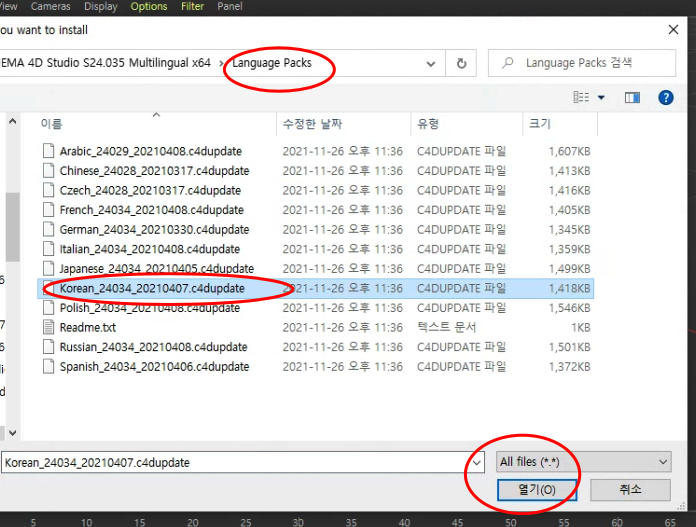Open the Display menu

[x=101, y=7]
